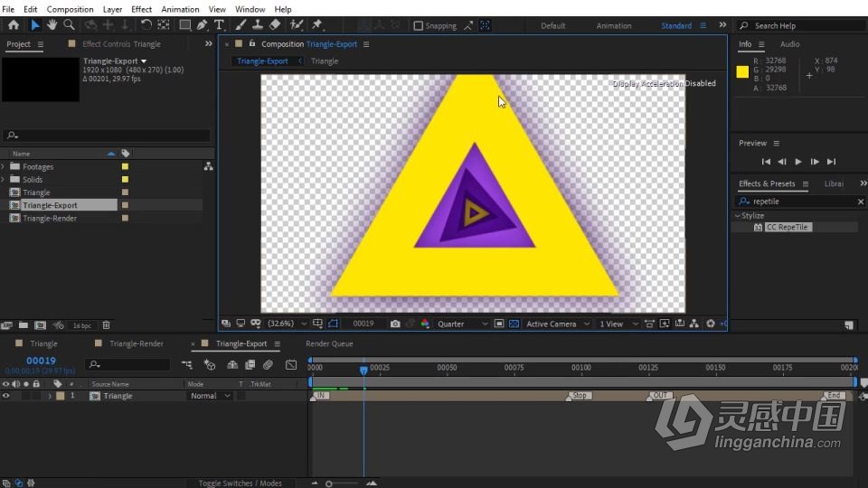Viewport: 868px width, 488px height.
Task: Open the Composition menu
Action: click(x=70, y=9)
